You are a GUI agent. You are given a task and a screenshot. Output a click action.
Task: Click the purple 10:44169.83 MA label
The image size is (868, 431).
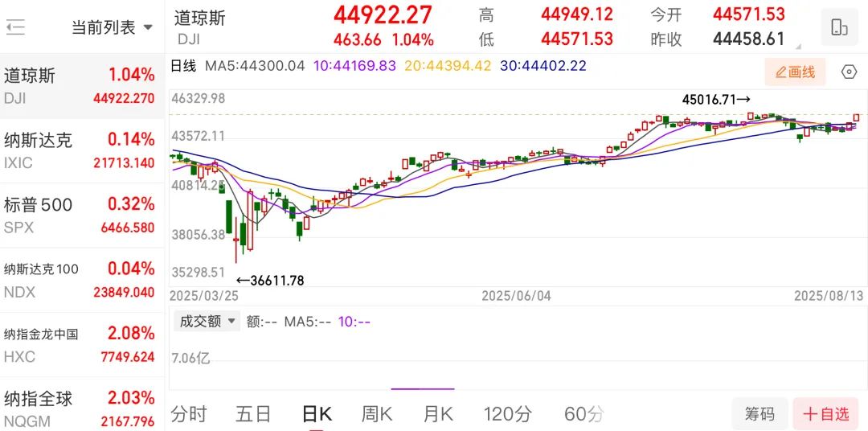click(355, 66)
